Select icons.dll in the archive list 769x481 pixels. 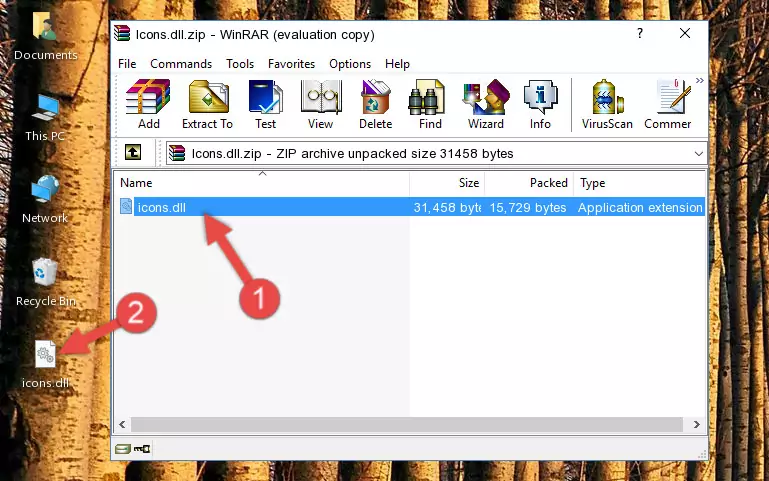pyautogui.click(x=161, y=207)
